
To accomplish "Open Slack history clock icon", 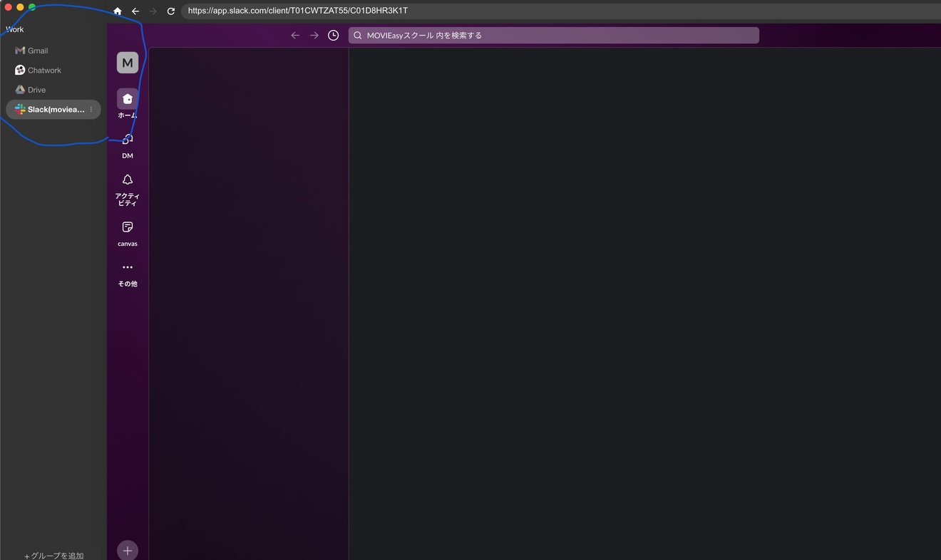I will (x=333, y=35).
